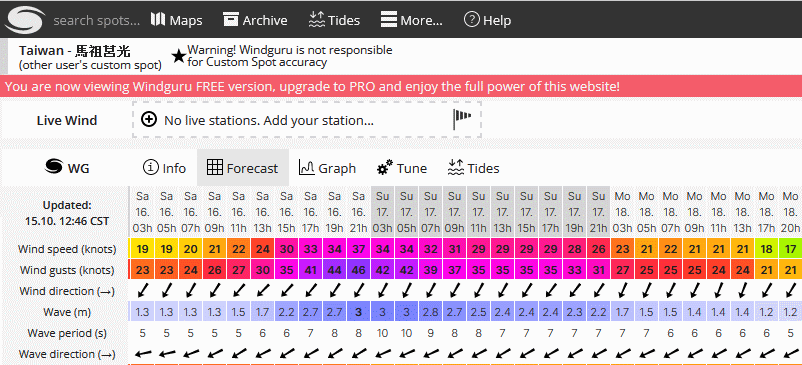The image size is (802, 365).
Task: Click the windsock flag icon
Action: [x=461, y=119]
